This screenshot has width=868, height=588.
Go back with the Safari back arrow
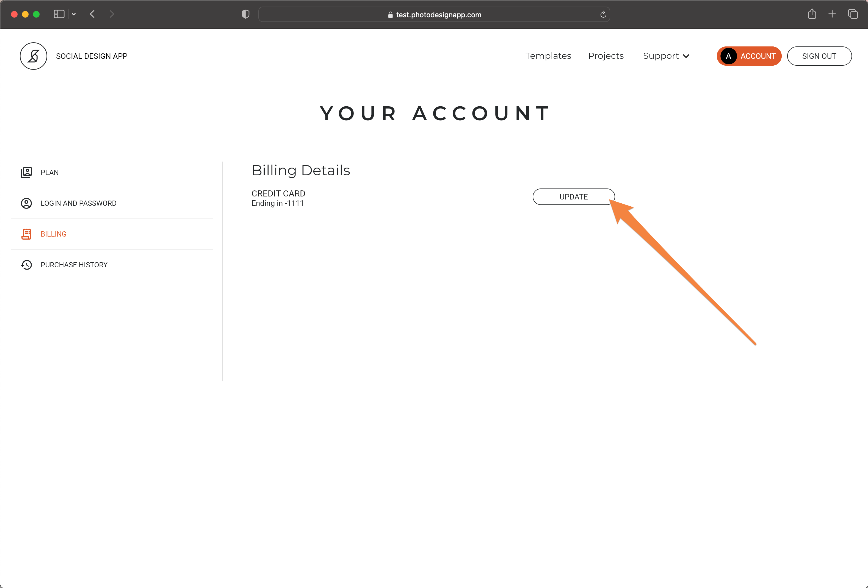point(92,14)
